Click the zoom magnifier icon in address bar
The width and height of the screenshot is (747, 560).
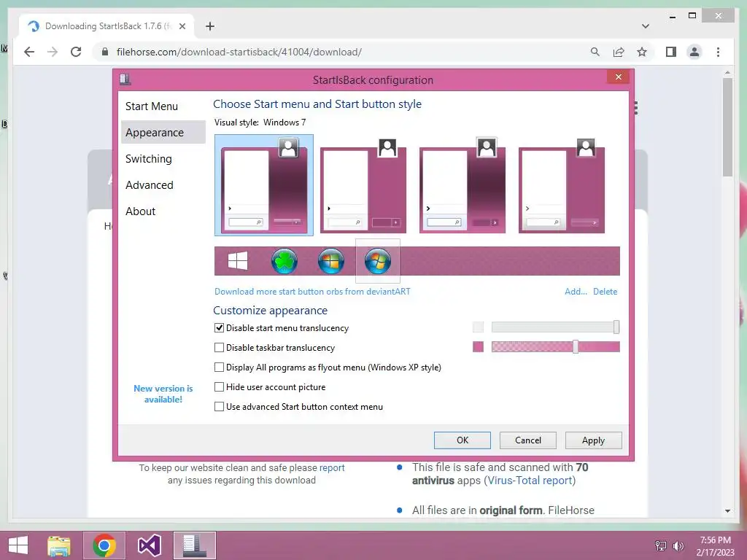pos(595,52)
